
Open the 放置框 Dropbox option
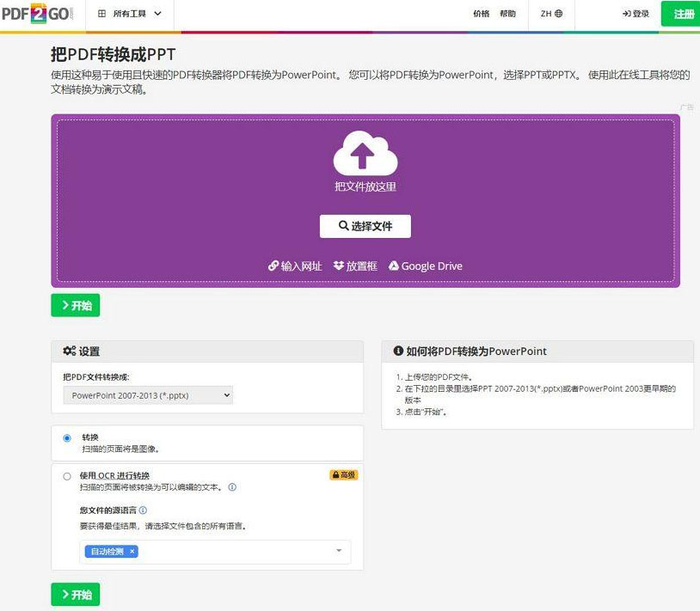point(355,266)
